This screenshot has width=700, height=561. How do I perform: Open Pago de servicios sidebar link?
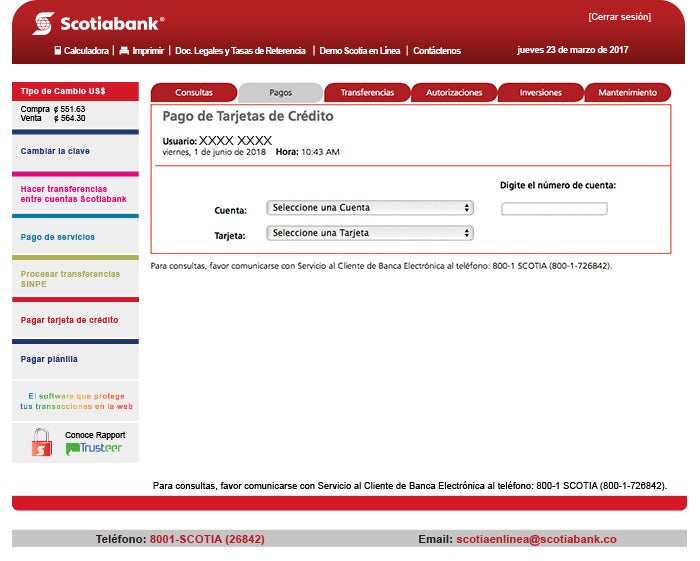pyautogui.click(x=58, y=237)
